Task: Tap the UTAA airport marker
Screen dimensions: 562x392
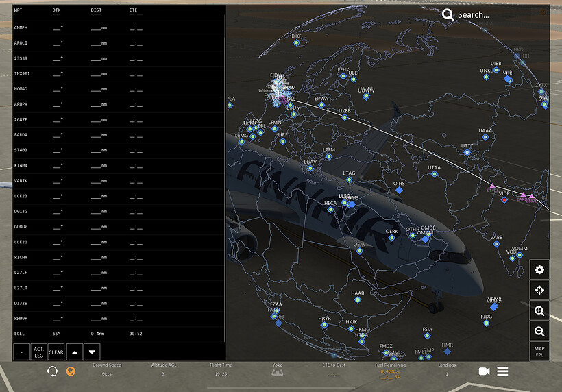Action: [434, 174]
